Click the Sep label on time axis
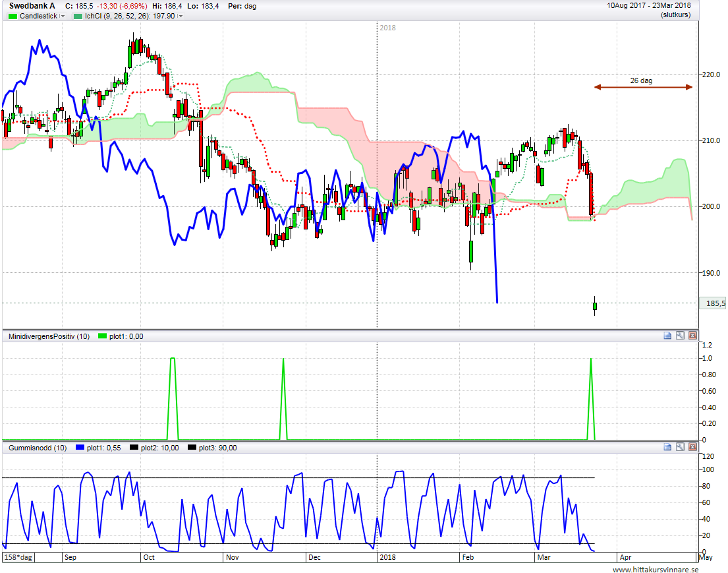The image size is (728, 573). tap(70, 557)
